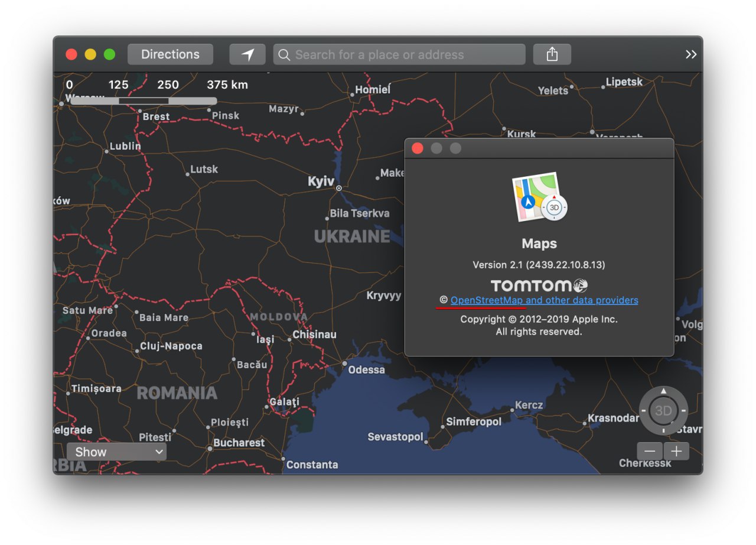Select the Bacău city label
This screenshot has width=756, height=545.
point(252,365)
